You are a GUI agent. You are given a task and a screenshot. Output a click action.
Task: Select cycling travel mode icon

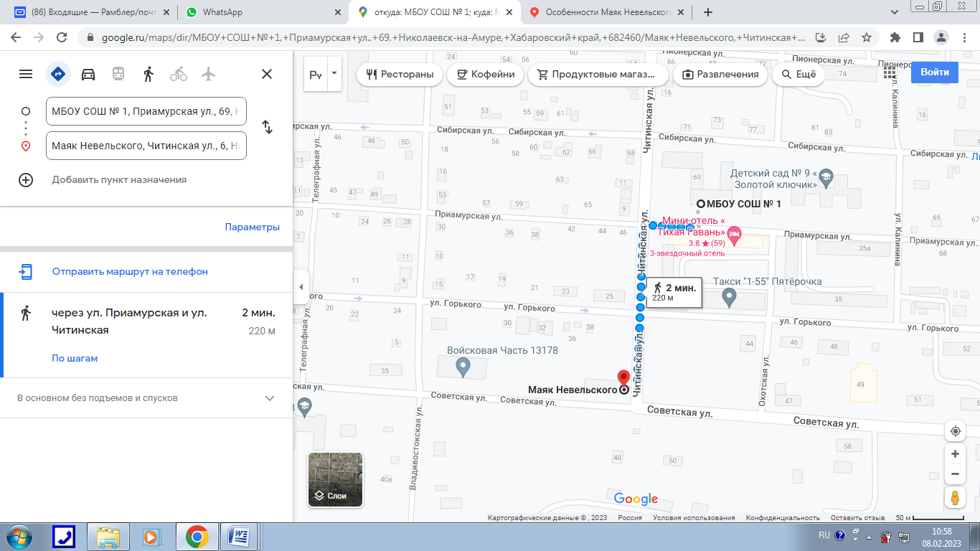click(179, 74)
